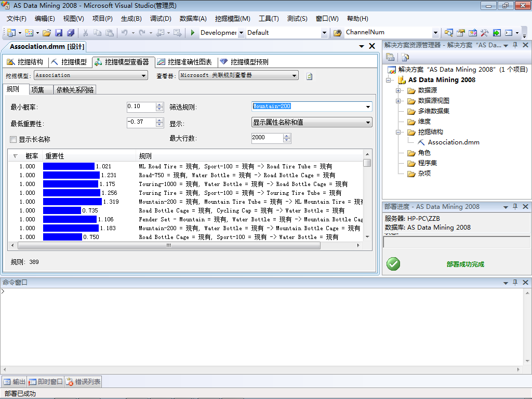Open the Toolbox hammer-and-wrench icon
532x399 pixels.
coord(484,33)
